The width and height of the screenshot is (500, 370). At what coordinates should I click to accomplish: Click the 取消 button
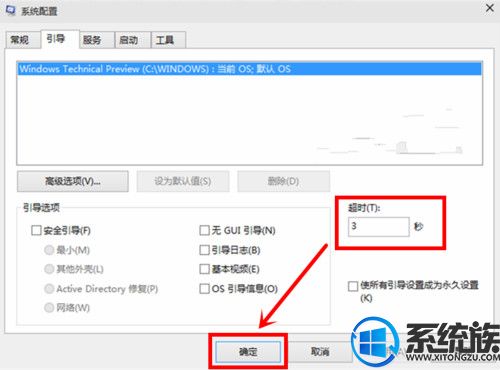[320, 351]
